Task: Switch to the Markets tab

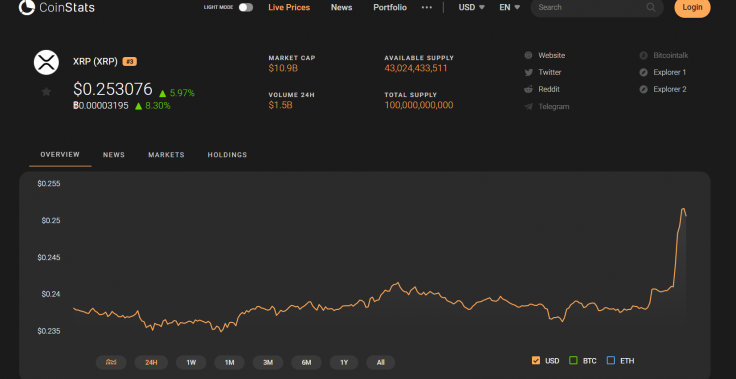Action: [166, 155]
